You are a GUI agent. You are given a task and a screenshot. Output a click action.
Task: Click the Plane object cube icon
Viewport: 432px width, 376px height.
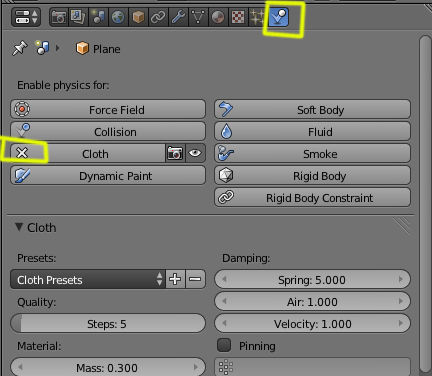[x=82, y=49]
